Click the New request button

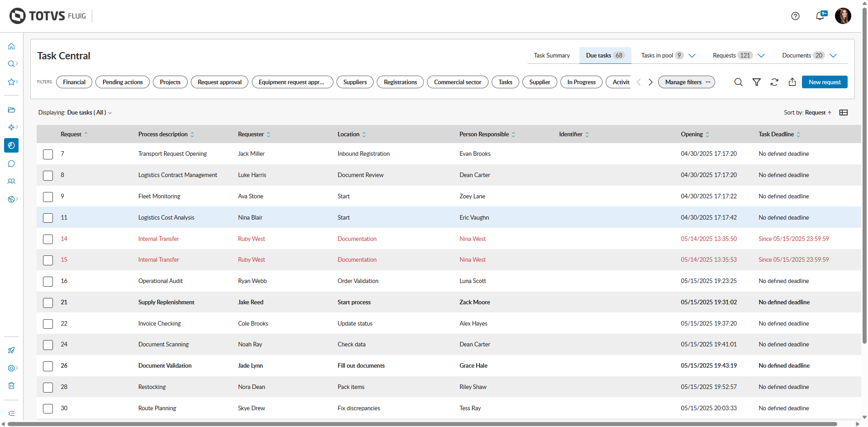(x=824, y=82)
